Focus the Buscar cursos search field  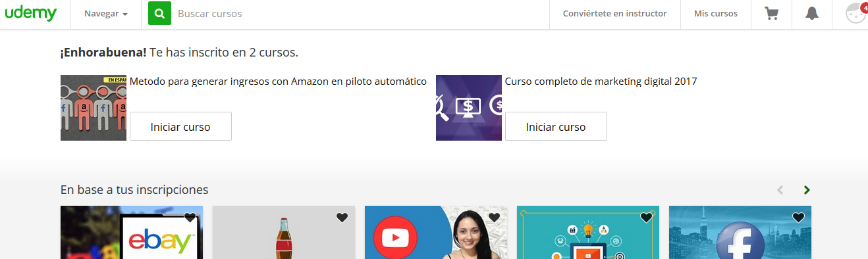(359, 13)
